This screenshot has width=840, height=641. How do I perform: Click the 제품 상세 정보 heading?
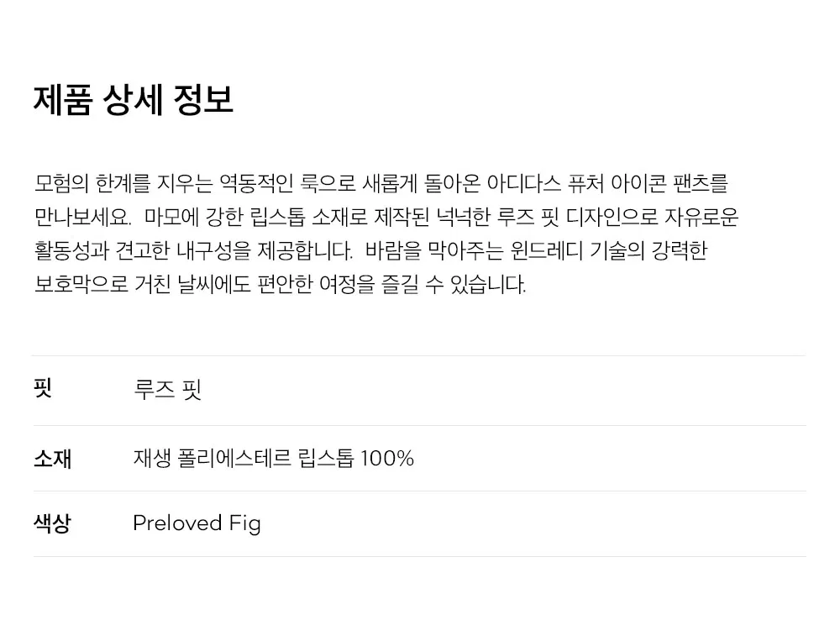[134, 100]
